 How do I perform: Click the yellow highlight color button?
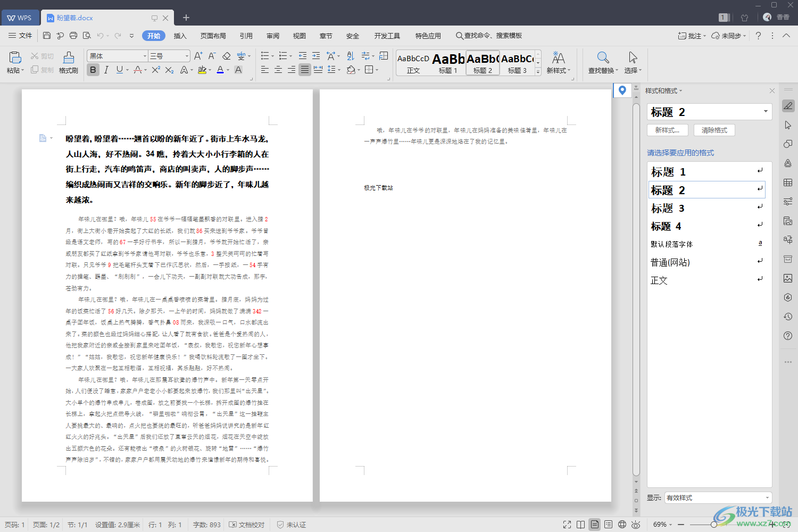[x=202, y=70]
